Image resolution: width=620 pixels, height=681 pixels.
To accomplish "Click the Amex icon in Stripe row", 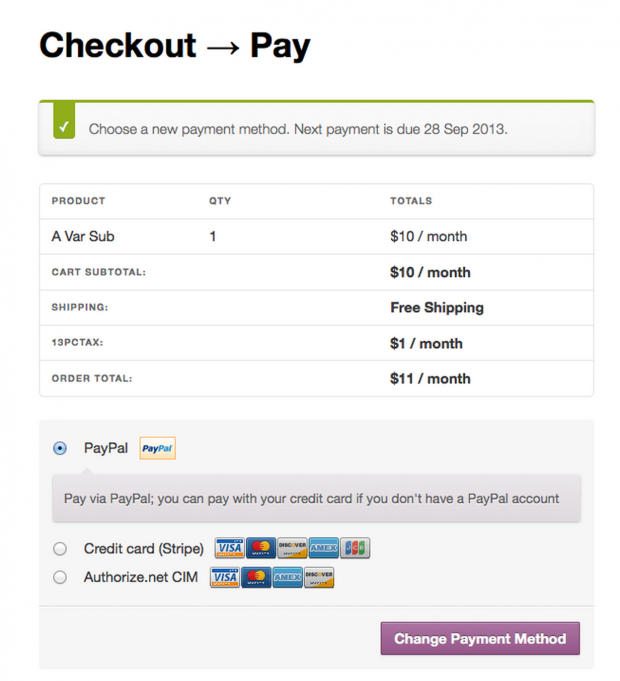I will (x=323, y=548).
